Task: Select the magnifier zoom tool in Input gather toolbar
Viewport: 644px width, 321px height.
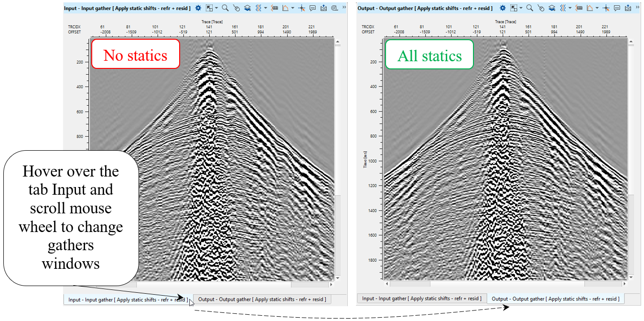Action: (x=225, y=8)
